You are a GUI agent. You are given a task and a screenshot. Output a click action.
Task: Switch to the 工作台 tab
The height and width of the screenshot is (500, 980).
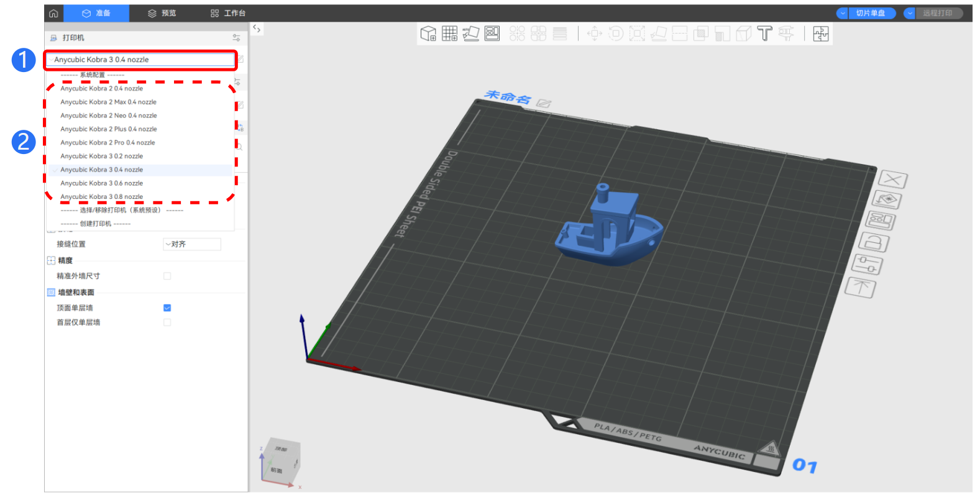click(x=228, y=13)
